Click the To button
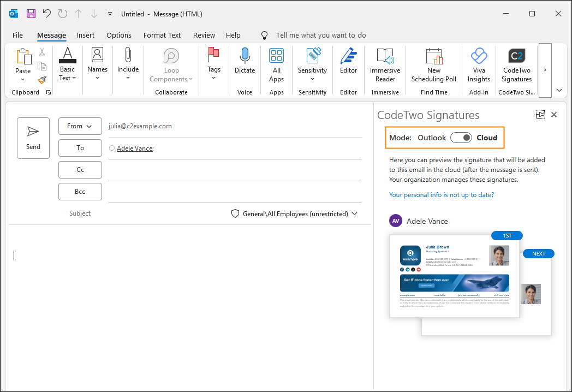 80,148
